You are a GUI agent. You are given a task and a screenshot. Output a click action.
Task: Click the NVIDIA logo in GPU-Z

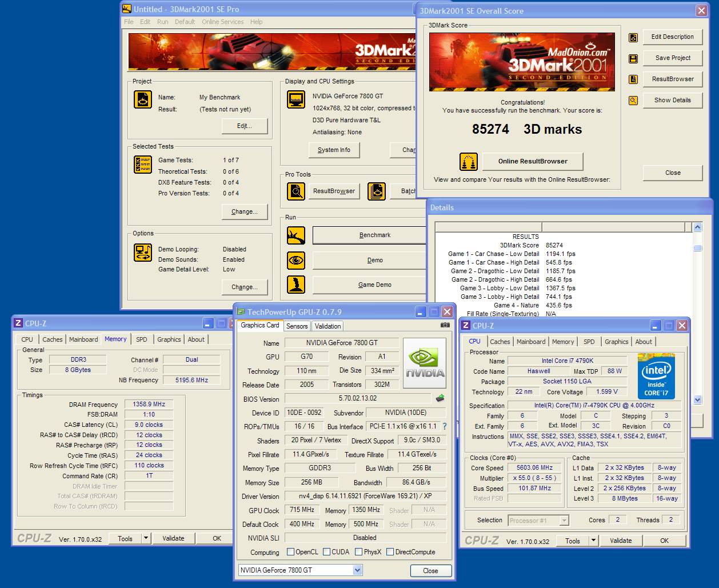[425, 363]
